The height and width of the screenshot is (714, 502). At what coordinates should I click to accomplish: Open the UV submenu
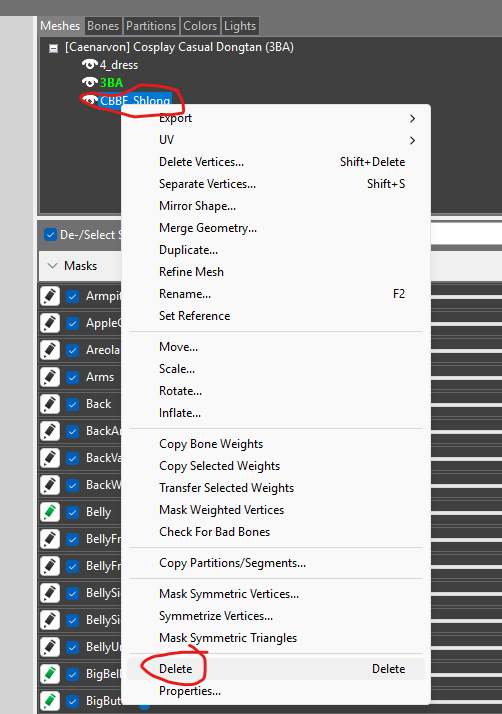click(x=276, y=140)
